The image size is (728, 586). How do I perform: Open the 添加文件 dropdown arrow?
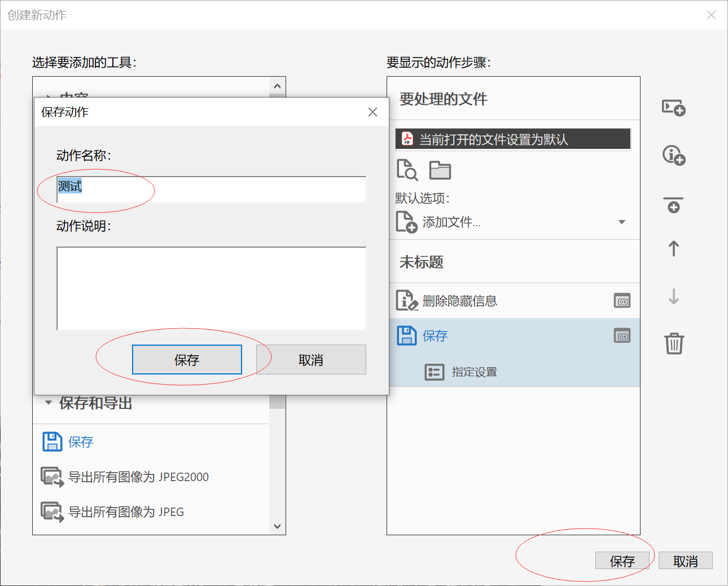pyautogui.click(x=622, y=222)
